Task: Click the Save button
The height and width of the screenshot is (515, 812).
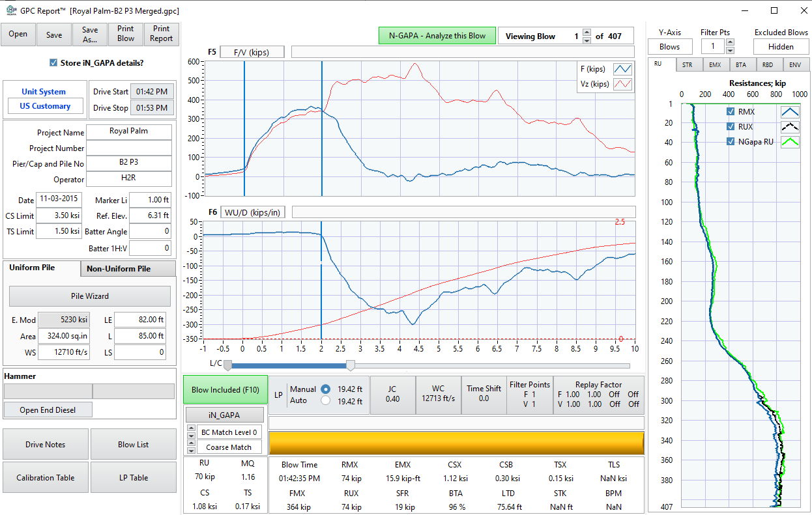Action: pyautogui.click(x=54, y=34)
